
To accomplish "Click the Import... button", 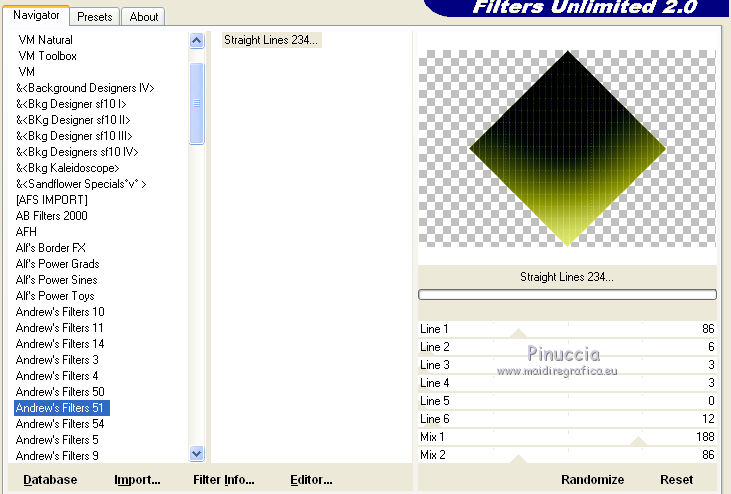I will click(137, 480).
